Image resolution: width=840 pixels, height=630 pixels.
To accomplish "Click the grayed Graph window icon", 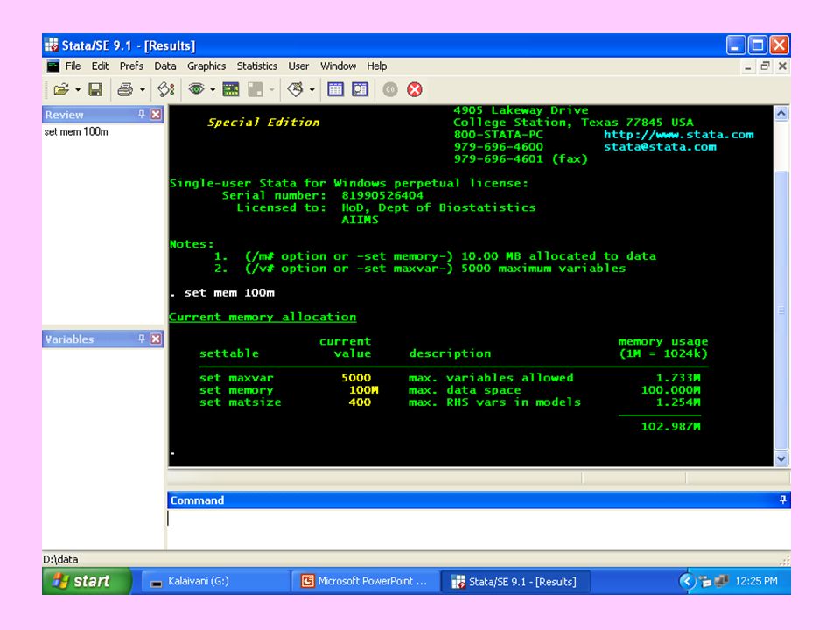I will click(255, 89).
